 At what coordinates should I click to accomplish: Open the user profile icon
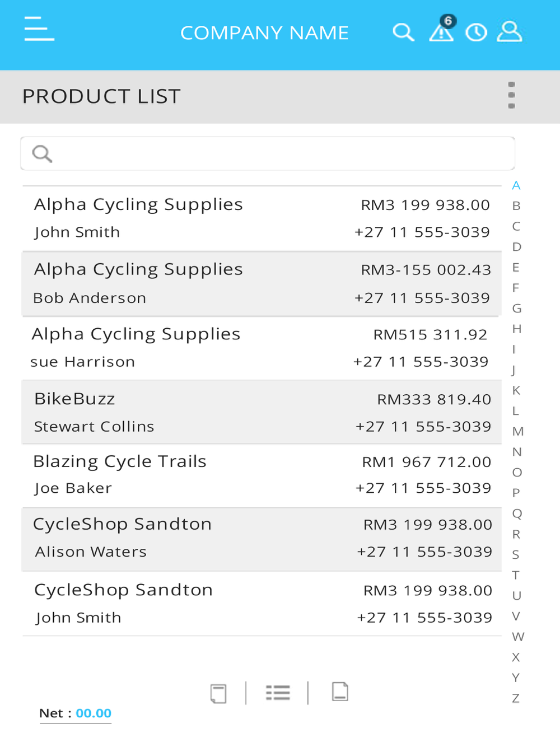tap(510, 32)
